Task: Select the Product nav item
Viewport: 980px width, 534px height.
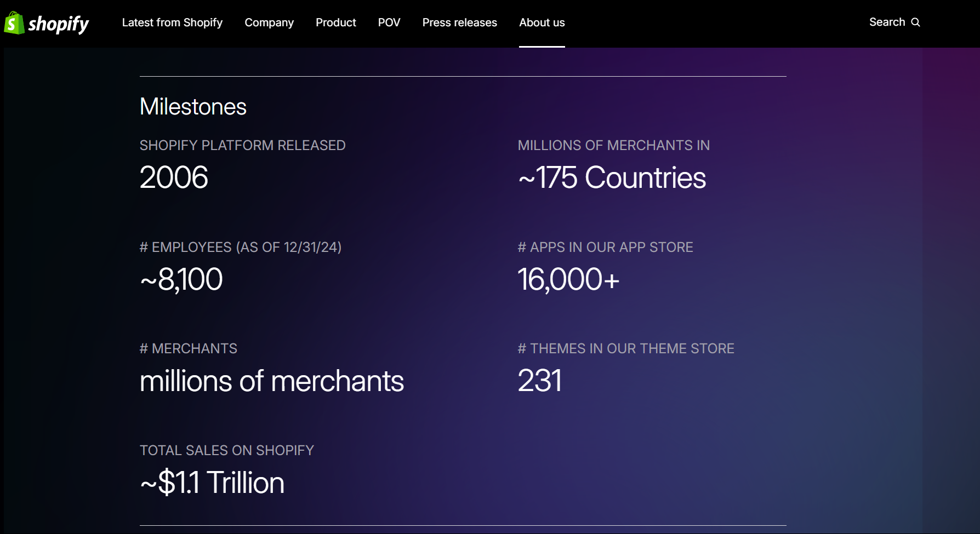Action: [336, 22]
